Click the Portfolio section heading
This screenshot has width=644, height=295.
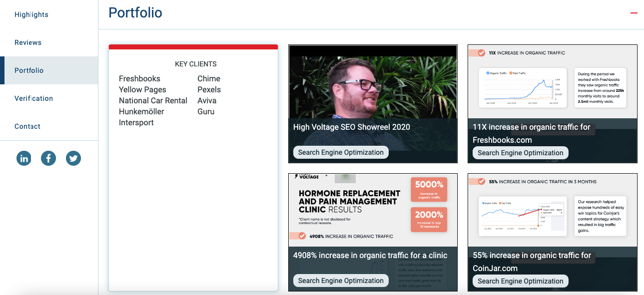[x=135, y=12]
